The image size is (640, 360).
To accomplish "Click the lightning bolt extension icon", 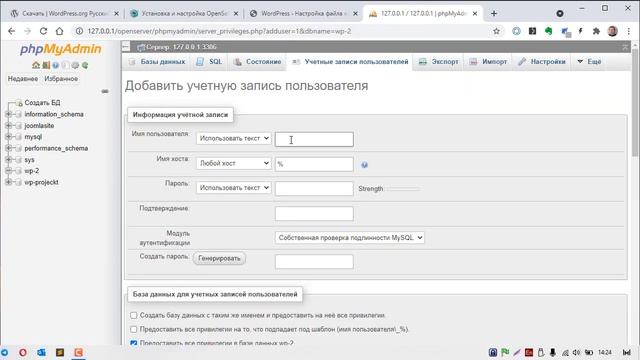I will click(580, 31).
